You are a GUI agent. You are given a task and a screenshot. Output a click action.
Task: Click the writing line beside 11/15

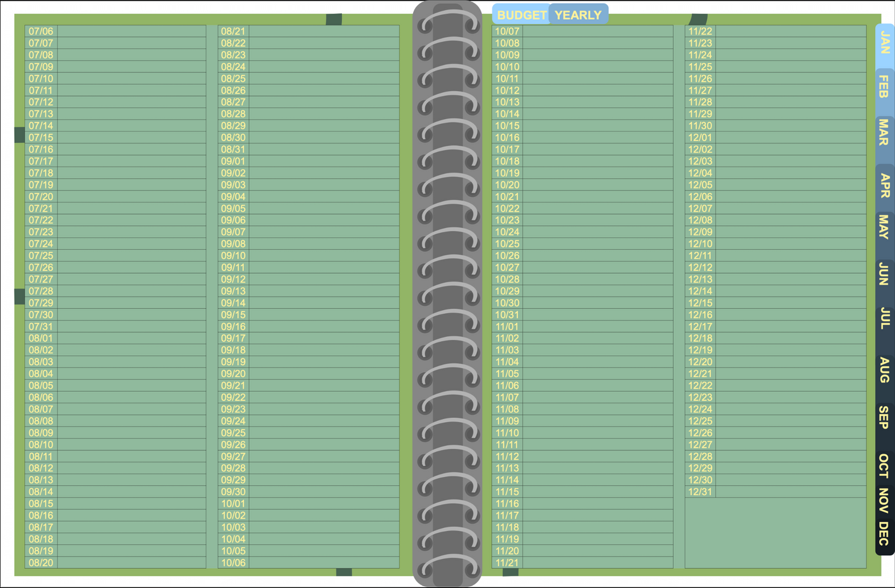tap(598, 491)
